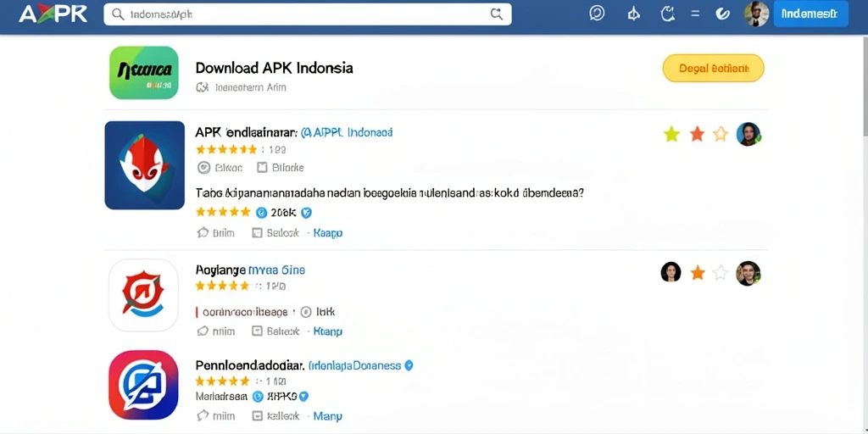Click the blue Manp link
Screen dimensions: 868x434
click(328, 415)
